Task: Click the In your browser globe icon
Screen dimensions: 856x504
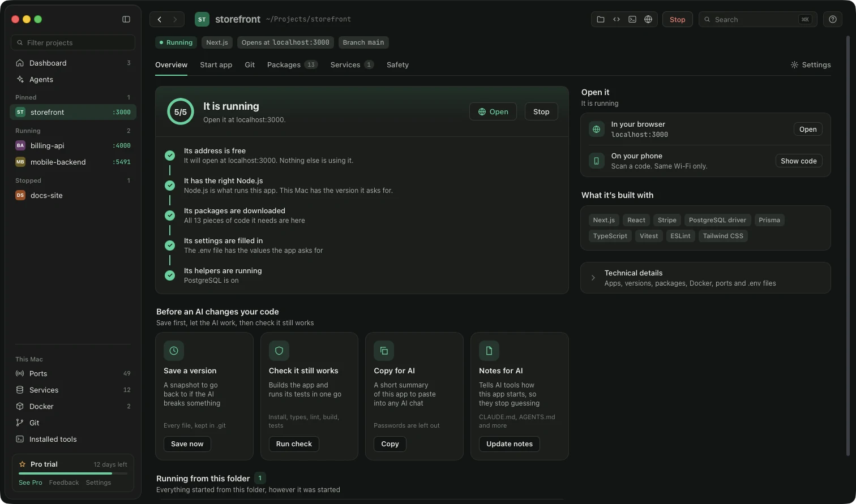Action: pyautogui.click(x=596, y=129)
